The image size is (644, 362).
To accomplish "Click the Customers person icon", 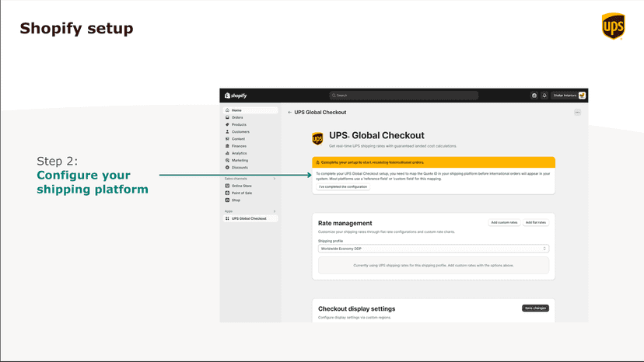I will coord(227,132).
